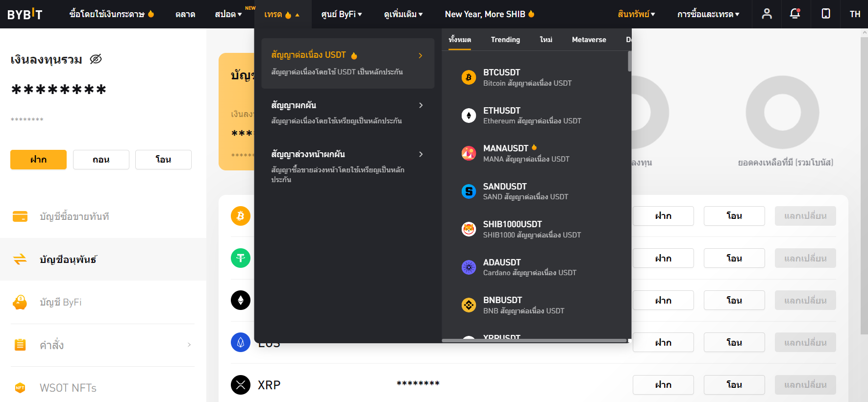Expand the orders sidebar chevron

click(x=189, y=345)
